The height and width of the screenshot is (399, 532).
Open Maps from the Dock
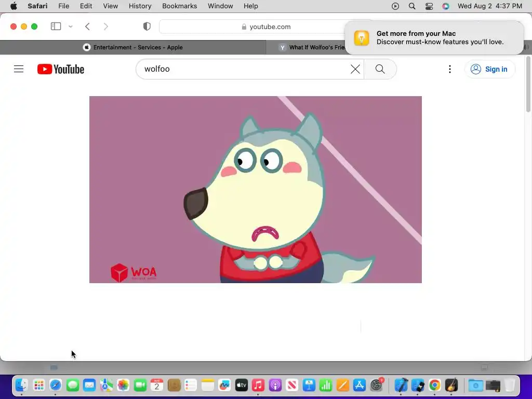[106, 385]
